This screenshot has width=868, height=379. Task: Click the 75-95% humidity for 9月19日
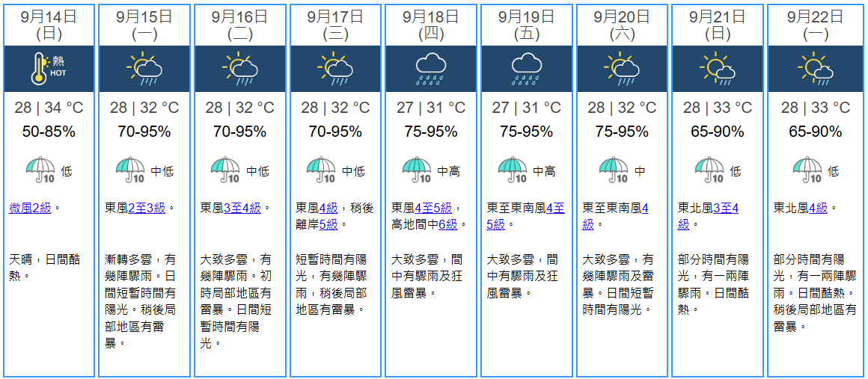527,132
